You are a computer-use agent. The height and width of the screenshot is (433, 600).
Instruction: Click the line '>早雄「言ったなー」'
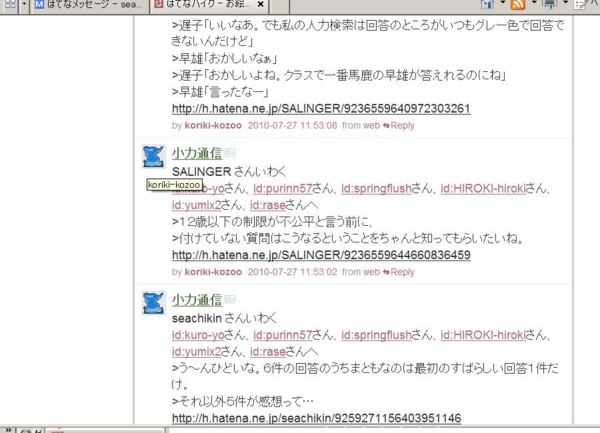[x=220, y=92]
